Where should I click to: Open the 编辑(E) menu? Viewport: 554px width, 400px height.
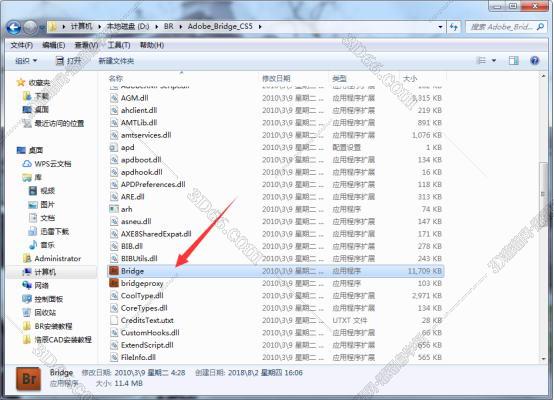coord(53,45)
